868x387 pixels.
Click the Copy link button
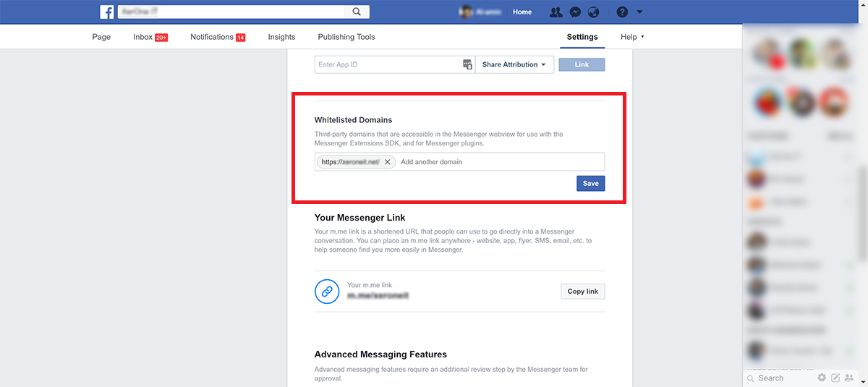pyautogui.click(x=582, y=292)
